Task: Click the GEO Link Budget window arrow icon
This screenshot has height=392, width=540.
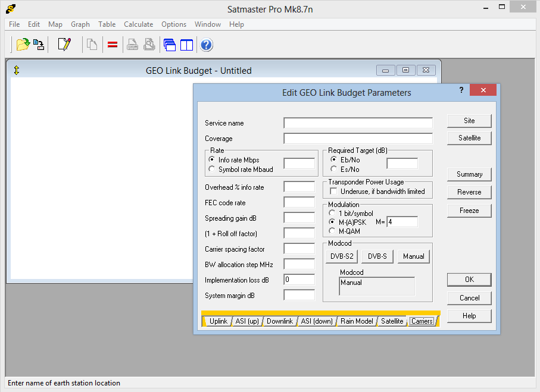Action: (17, 70)
